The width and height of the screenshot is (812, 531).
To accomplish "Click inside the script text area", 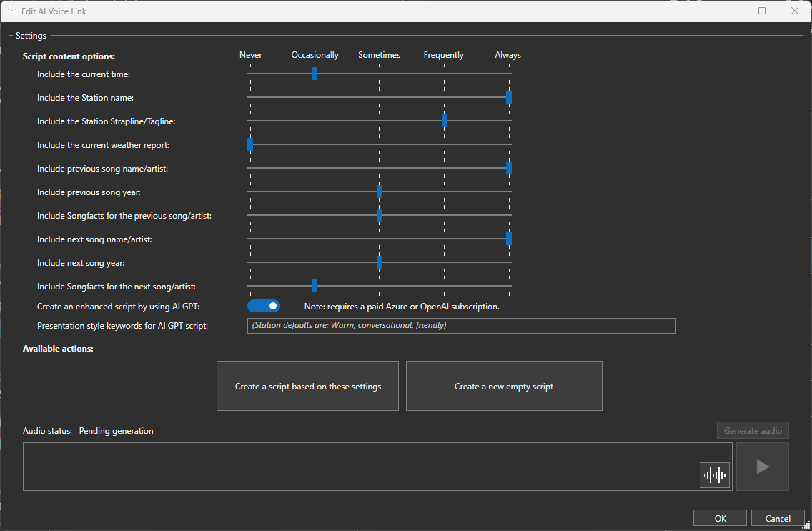I will (357, 467).
